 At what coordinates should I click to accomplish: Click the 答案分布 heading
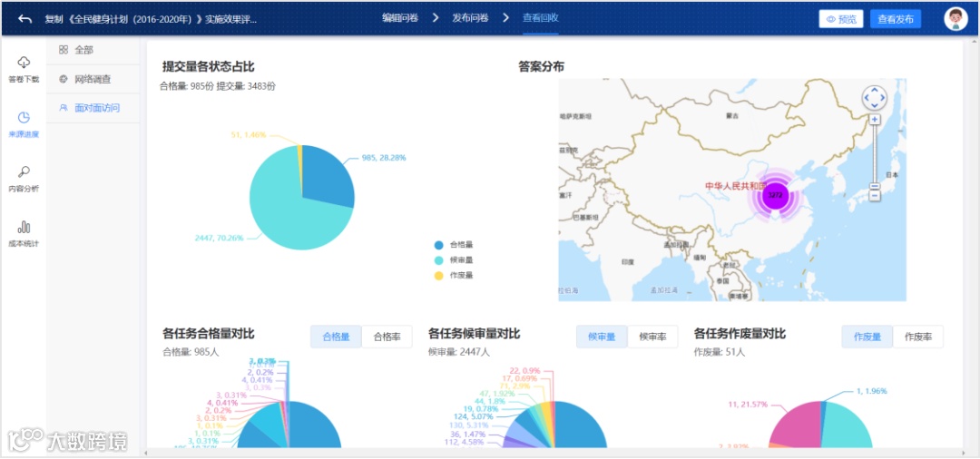[541, 67]
